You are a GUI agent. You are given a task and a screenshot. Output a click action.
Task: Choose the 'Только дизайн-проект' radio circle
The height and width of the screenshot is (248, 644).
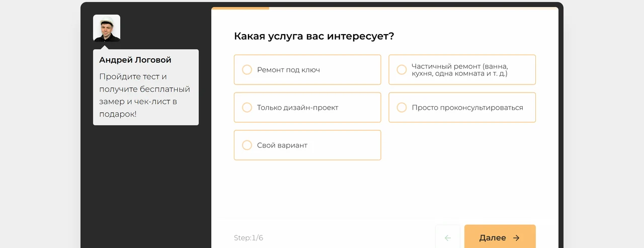pyautogui.click(x=247, y=107)
